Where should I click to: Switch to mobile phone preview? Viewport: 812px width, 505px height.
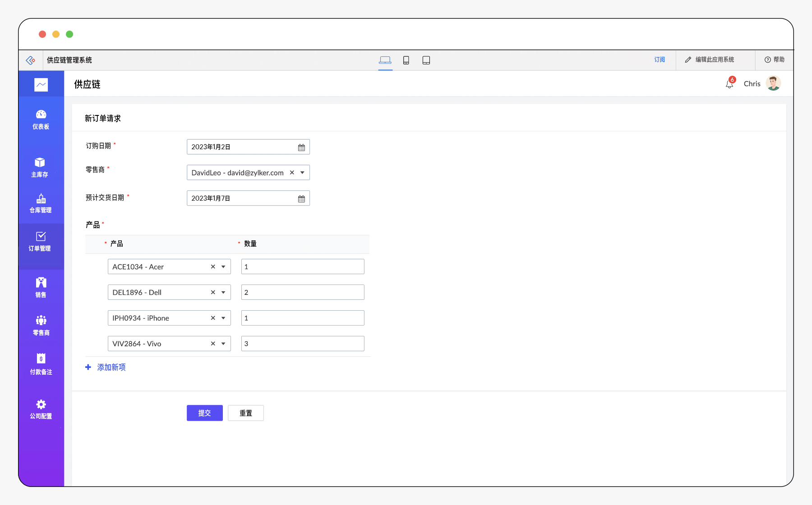click(406, 60)
